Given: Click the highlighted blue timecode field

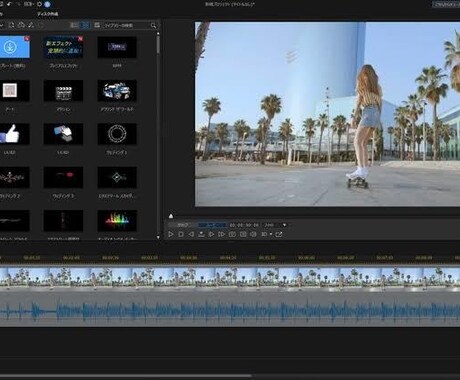Looking at the screenshot, I should pos(212,225).
